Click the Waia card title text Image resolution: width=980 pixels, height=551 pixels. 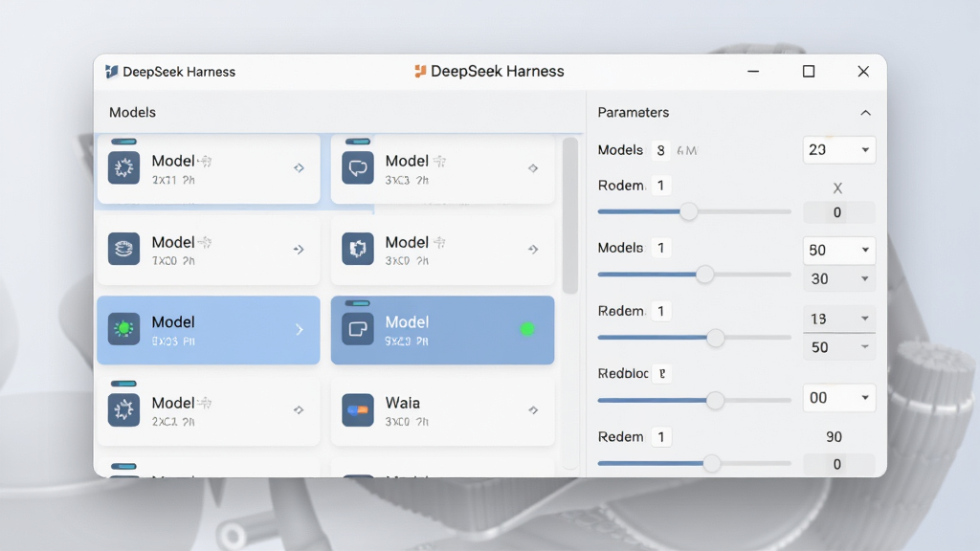tap(403, 403)
